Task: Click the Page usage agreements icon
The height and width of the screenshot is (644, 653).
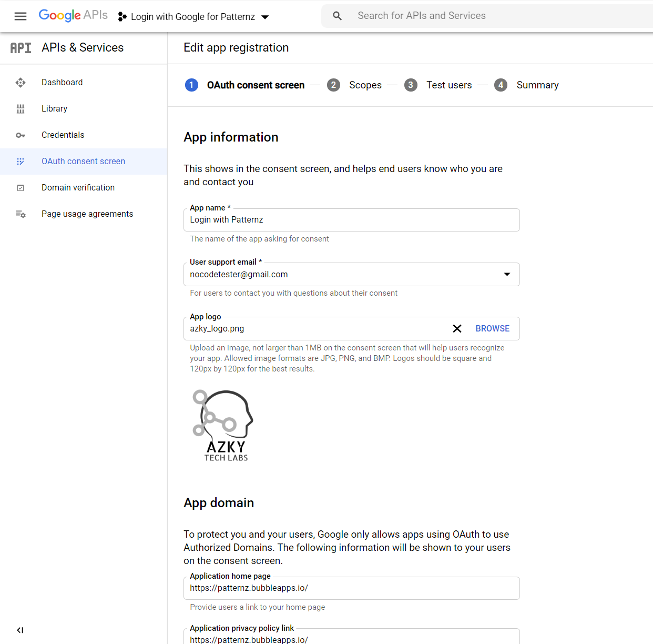Action: [x=21, y=214]
